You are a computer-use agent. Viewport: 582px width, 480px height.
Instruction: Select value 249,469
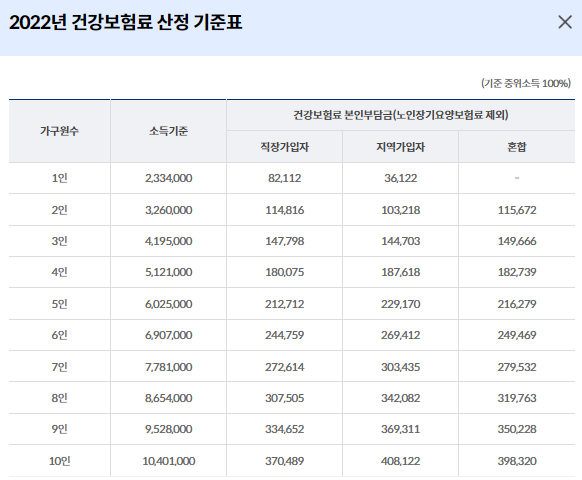pyautogui.click(x=517, y=335)
